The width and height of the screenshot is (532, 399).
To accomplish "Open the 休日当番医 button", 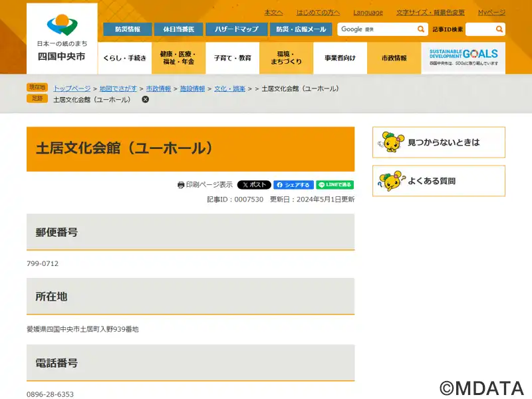I will [178, 29].
